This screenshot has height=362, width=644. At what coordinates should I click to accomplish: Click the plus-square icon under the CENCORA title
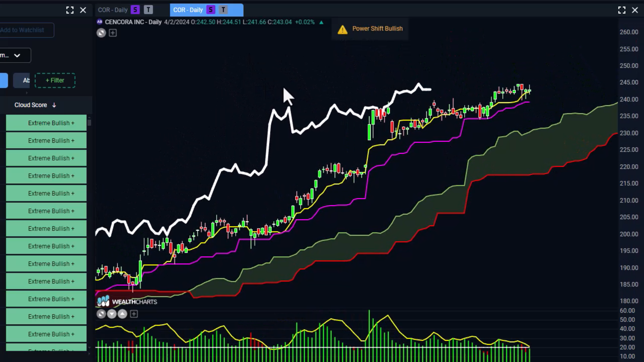tap(113, 33)
